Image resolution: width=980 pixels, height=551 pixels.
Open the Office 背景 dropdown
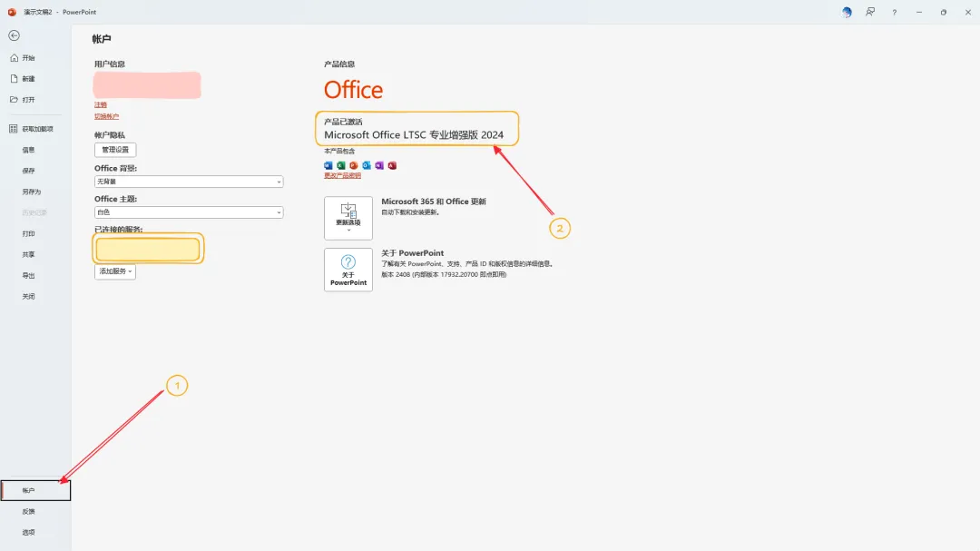[189, 182]
